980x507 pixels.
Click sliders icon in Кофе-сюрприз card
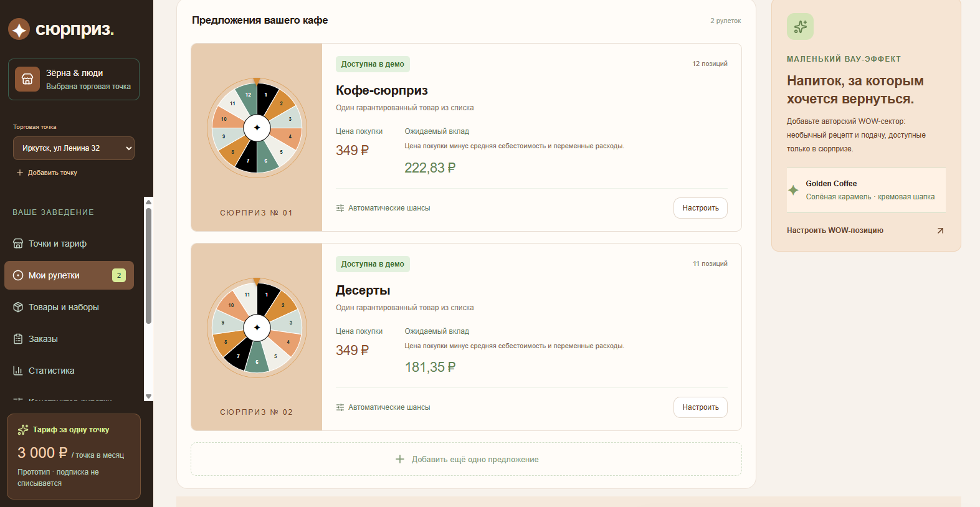[x=340, y=208]
